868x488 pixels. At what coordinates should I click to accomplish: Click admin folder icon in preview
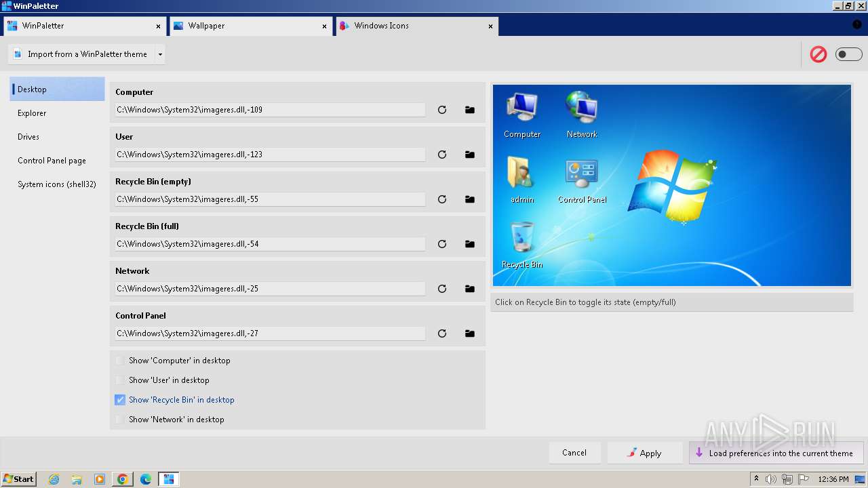521,180
